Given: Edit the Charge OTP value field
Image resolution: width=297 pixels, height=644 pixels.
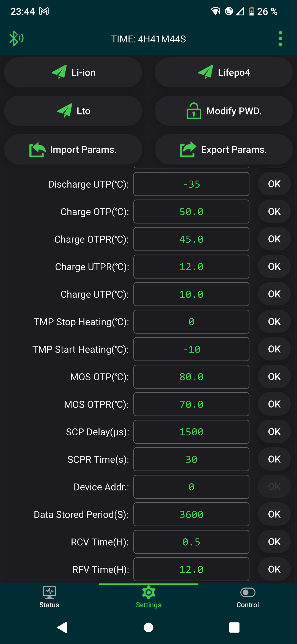Looking at the screenshot, I should point(191,212).
